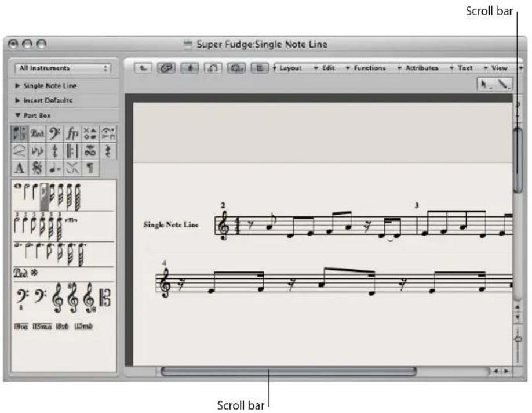Click the vertical scroll bar thumb
The height and width of the screenshot is (413, 532).
click(x=518, y=160)
